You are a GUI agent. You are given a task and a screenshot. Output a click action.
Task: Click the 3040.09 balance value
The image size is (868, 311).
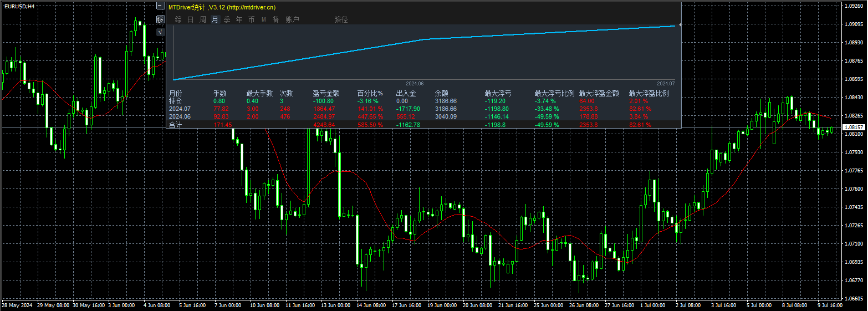[446, 117]
